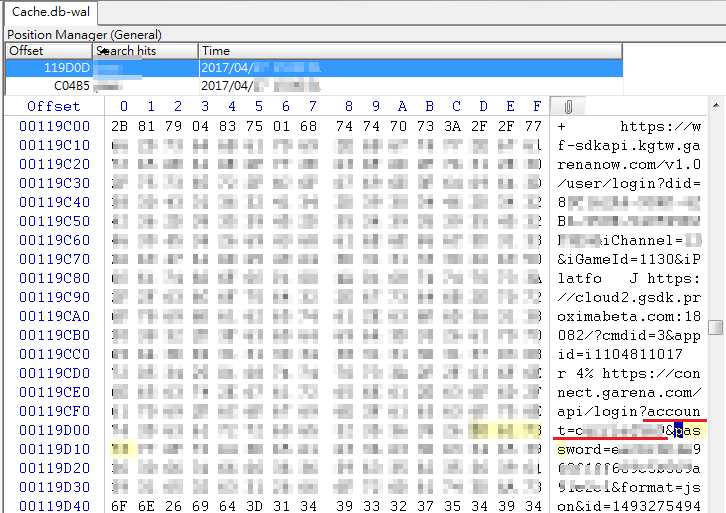Click the hex grid Offset header
The width and height of the screenshot is (726, 513).
pos(54,106)
